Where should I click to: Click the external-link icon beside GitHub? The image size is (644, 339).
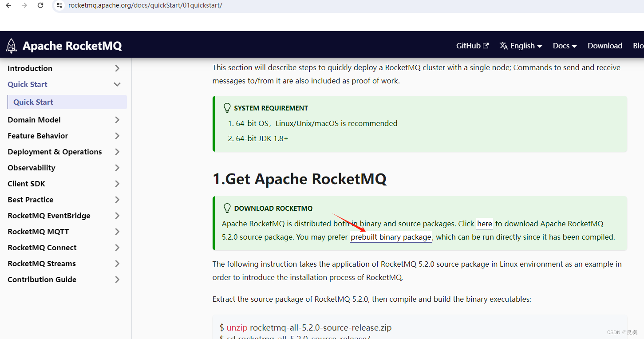(486, 45)
